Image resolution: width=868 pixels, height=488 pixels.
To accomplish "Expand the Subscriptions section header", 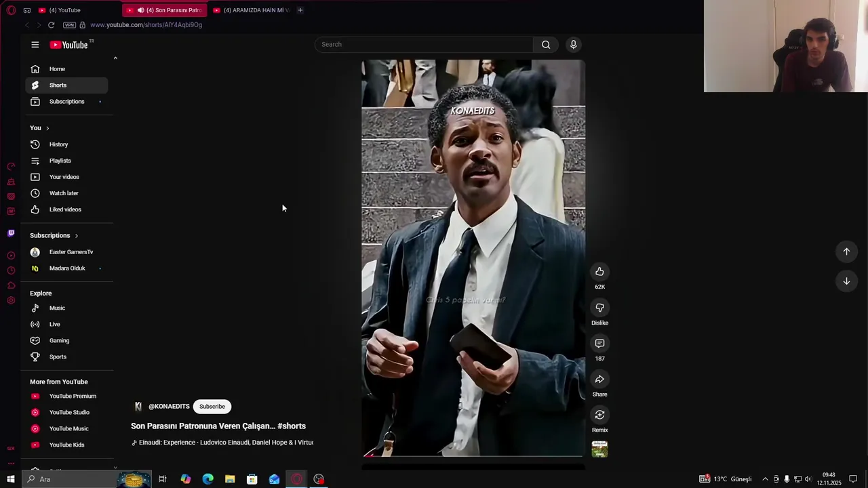I will [x=54, y=236].
